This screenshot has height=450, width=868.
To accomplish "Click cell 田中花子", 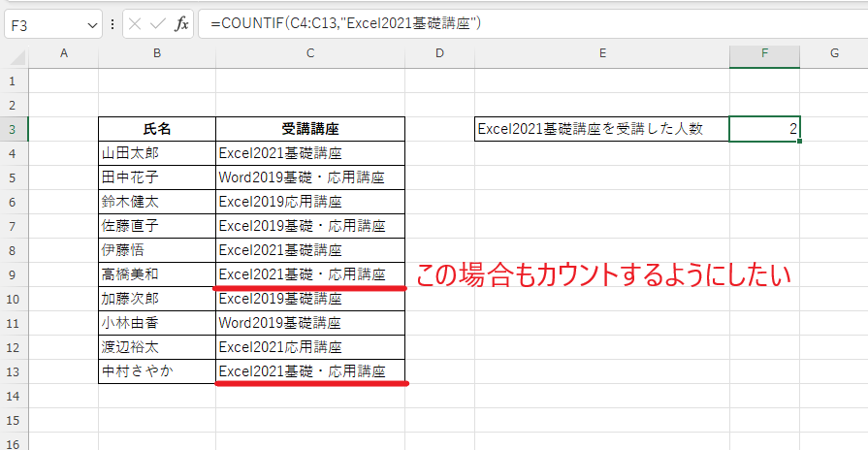I will 157,177.
